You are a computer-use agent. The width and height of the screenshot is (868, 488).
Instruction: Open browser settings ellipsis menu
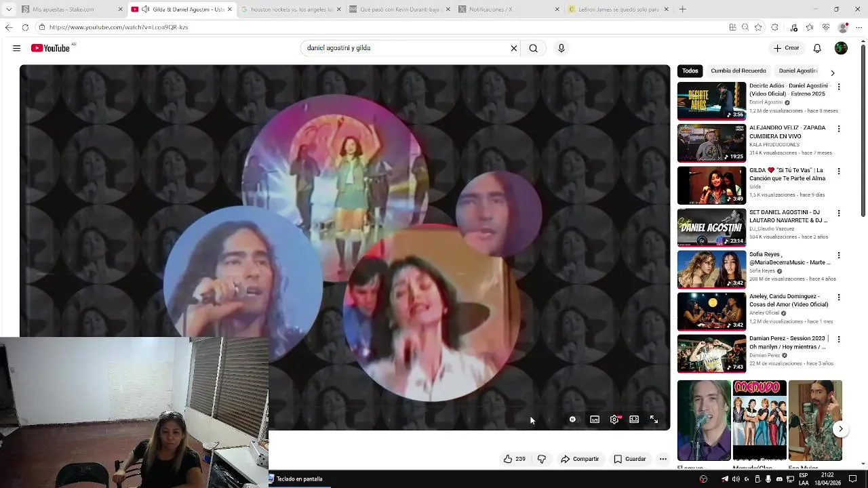click(x=859, y=27)
